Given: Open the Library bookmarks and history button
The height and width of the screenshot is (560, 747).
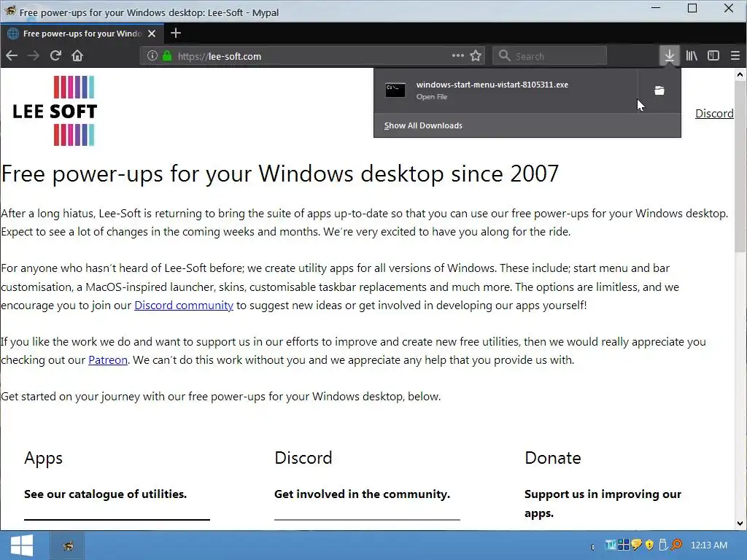Looking at the screenshot, I should (692, 55).
